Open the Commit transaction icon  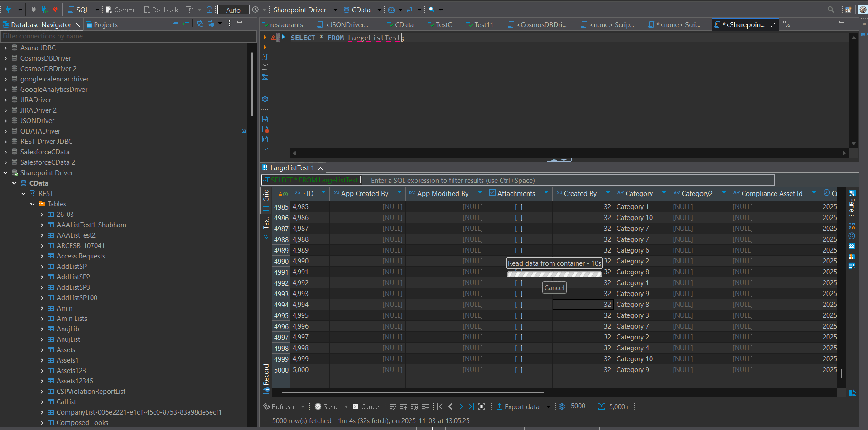[x=109, y=10]
